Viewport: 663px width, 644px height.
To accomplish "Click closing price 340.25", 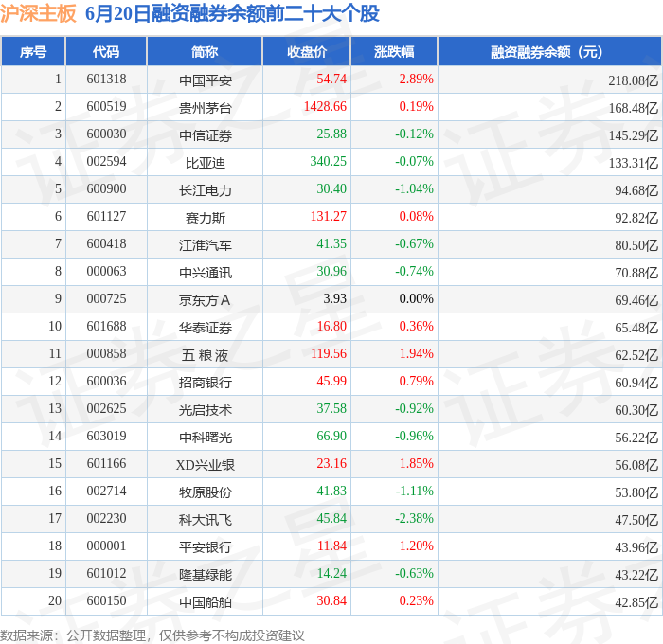I will 328,162.
